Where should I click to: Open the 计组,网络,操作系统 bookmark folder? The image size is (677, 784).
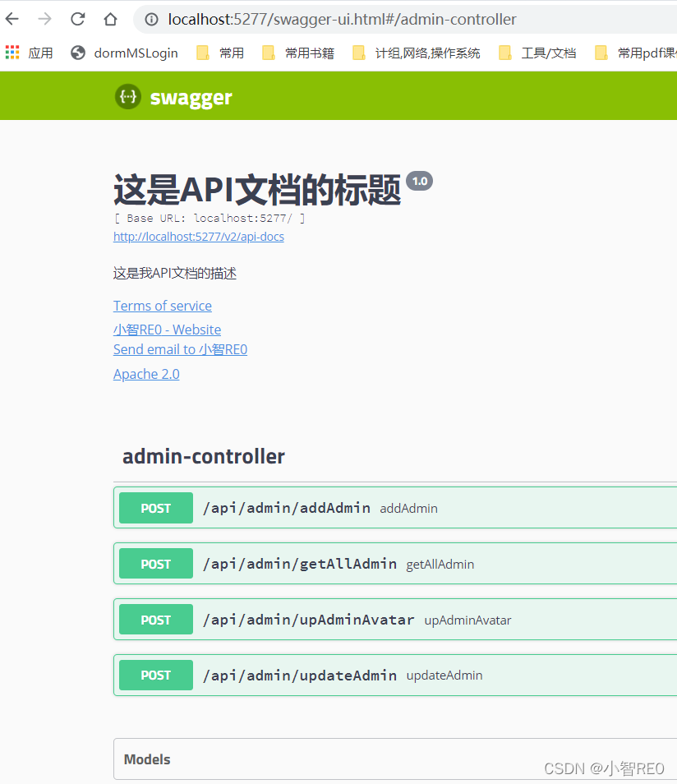point(417,53)
